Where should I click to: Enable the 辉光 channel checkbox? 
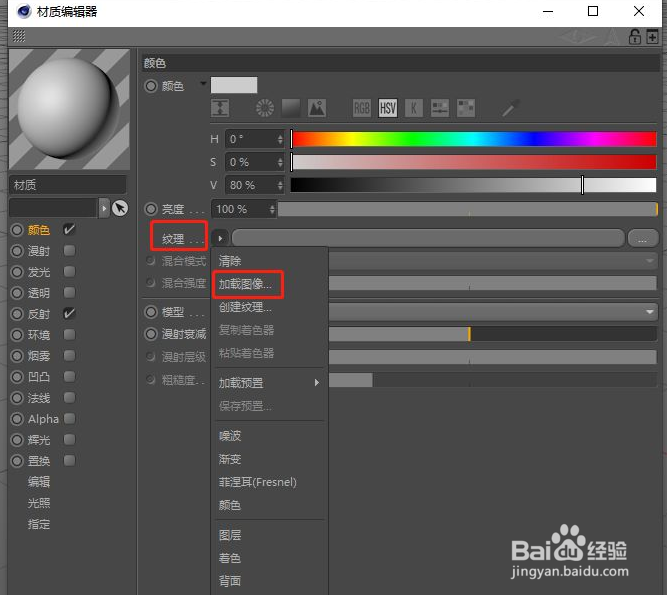coord(69,439)
